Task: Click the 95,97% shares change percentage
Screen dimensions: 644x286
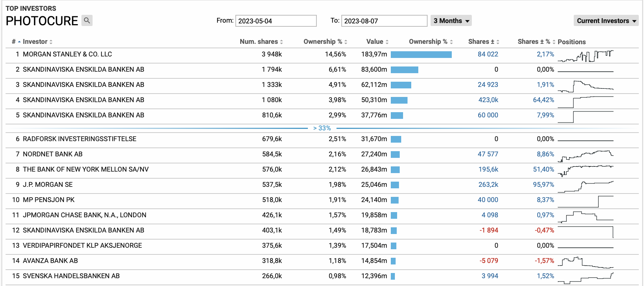Action: pos(544,185)
